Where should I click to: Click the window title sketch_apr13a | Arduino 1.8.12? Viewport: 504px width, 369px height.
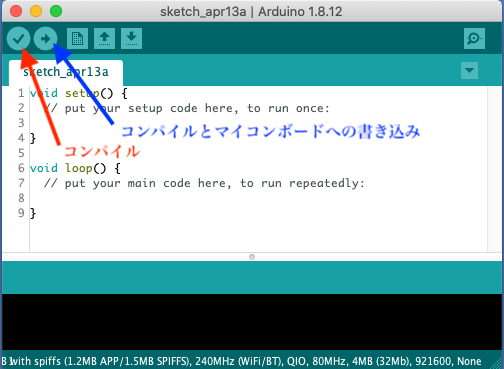point(251,12)
